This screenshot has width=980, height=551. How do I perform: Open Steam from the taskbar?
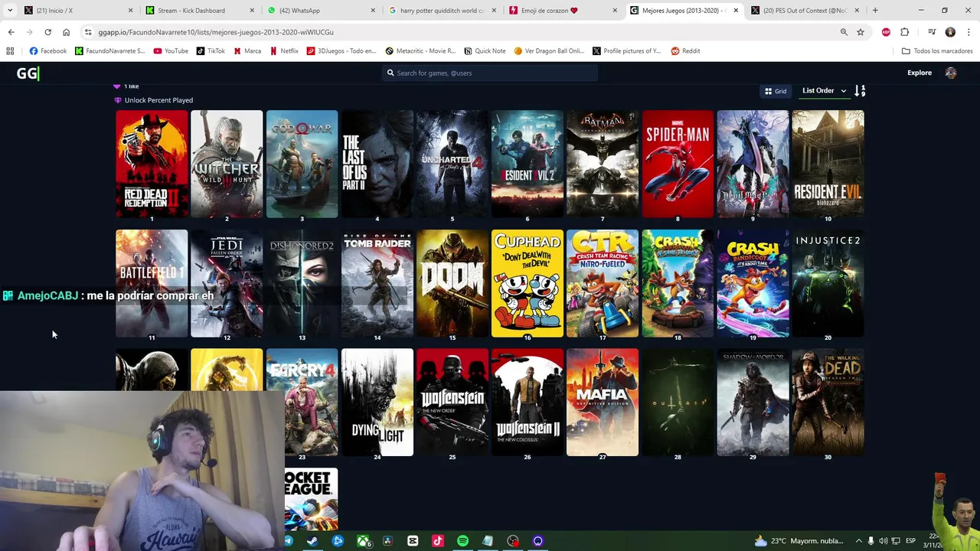pos(312,541)
